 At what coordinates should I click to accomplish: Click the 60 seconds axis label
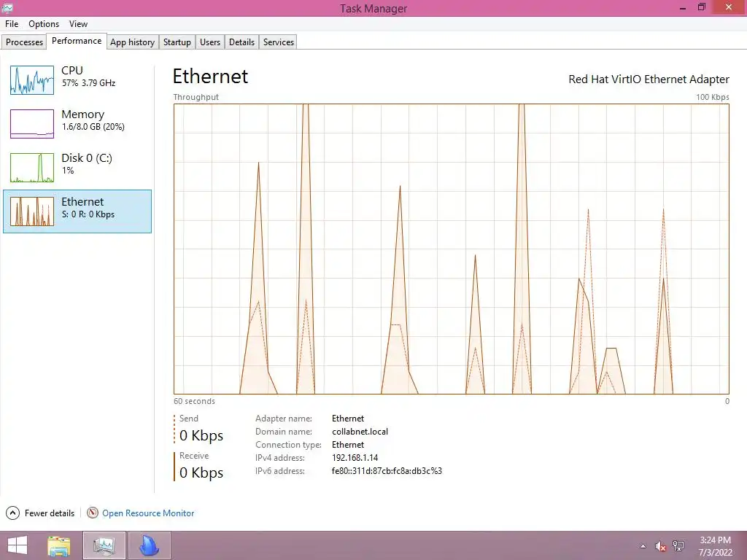tap(194, 401)
